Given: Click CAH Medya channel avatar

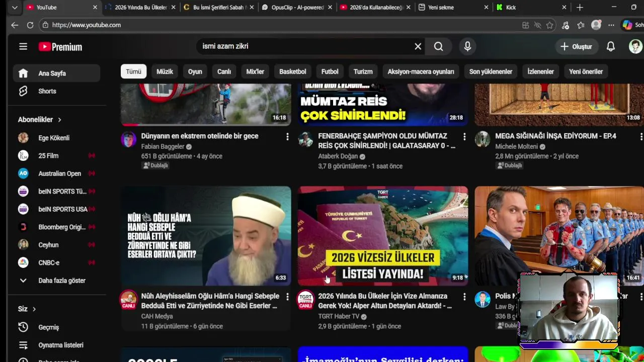Looking at the screenshot, I should pos(128,299).
